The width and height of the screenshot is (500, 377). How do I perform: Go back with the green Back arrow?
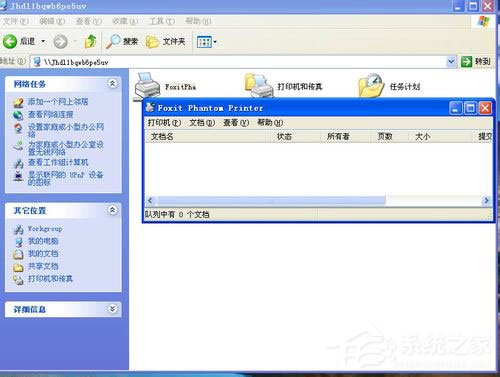10,42
